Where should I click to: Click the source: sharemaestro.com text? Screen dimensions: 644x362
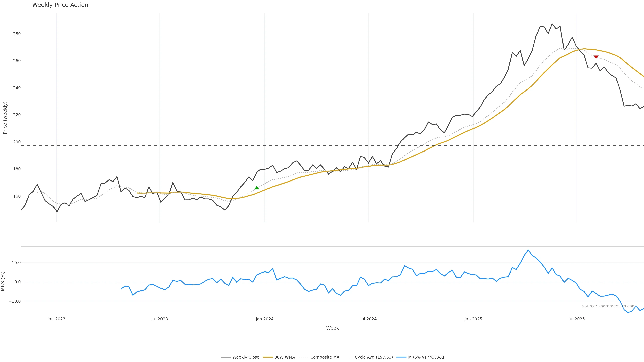click(609, 306)
